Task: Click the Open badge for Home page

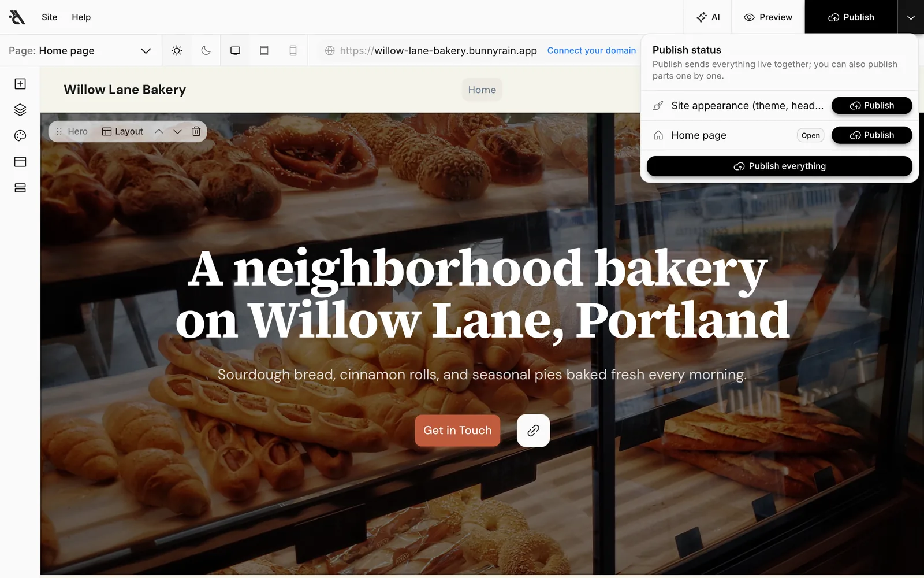Action: coord(810,135)
